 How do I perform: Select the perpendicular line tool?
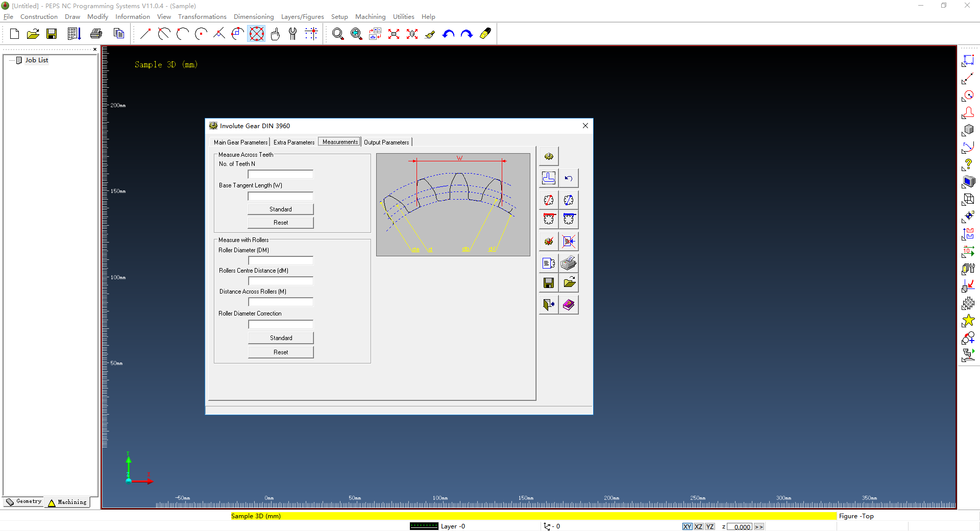(x=219, y=34)
